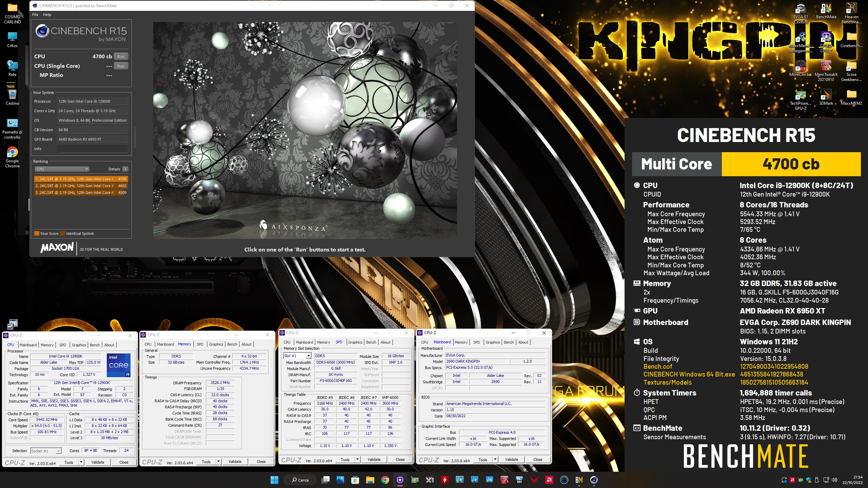This screenshot has width=868, height=488.
Task: Expand ranking Details arrow in Cinebench
Action: [x=125, y=169]
